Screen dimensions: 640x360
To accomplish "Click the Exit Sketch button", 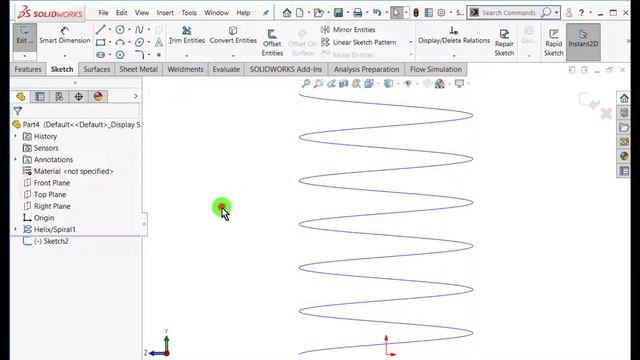I will click(x=24, y=36).
